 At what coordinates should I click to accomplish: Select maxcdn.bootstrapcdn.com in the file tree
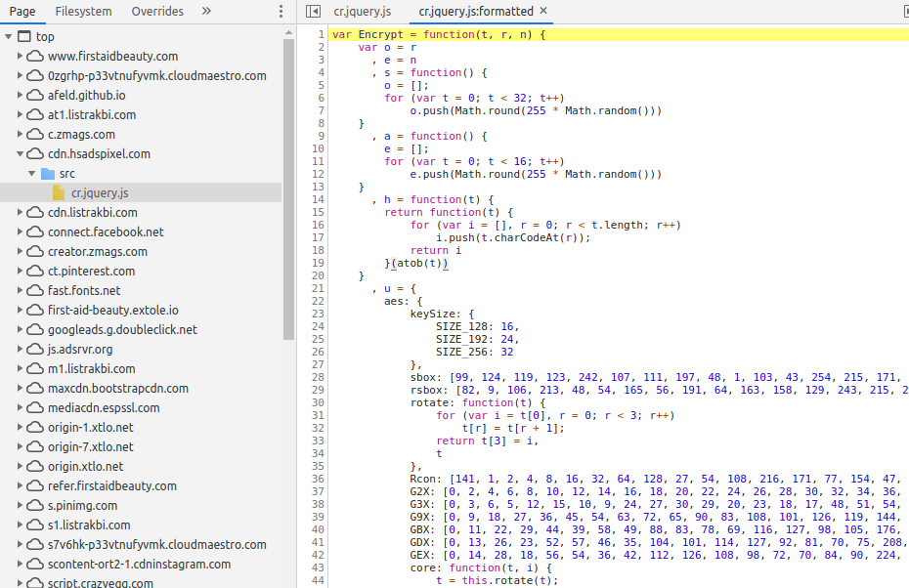118,389
